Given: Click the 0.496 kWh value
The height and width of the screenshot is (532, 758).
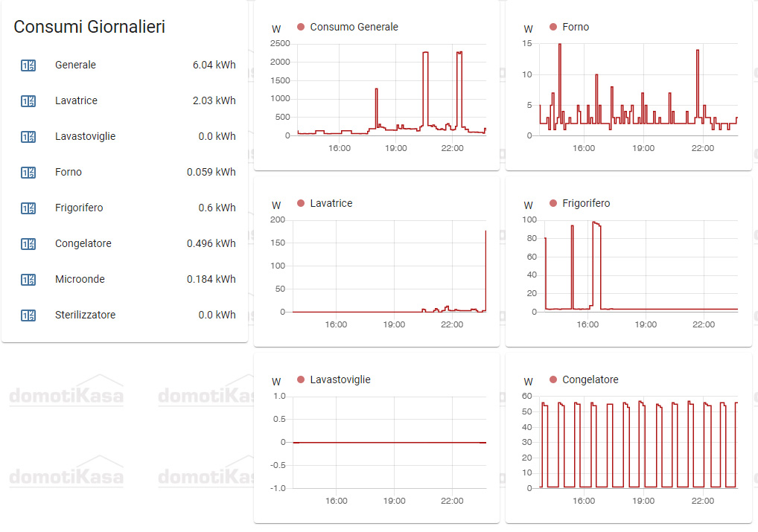Looking at the screenshot, I should 211,243.
